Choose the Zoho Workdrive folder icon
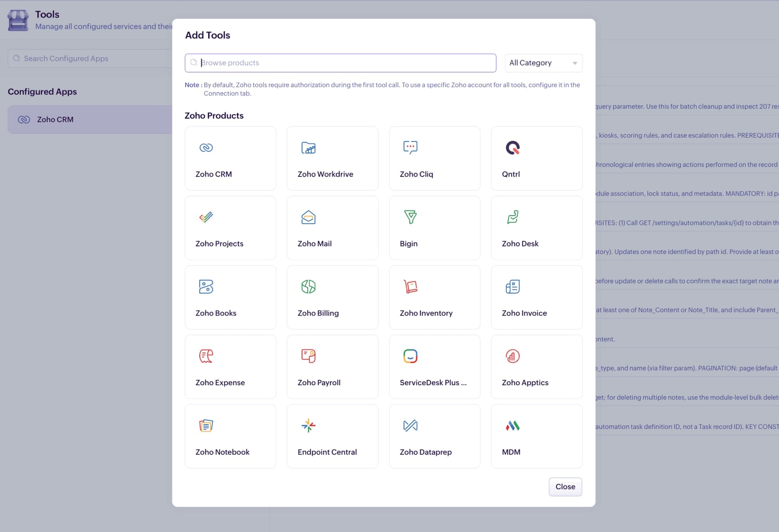Viewport: 779px width, 532px height. click(x=308, y=148)
